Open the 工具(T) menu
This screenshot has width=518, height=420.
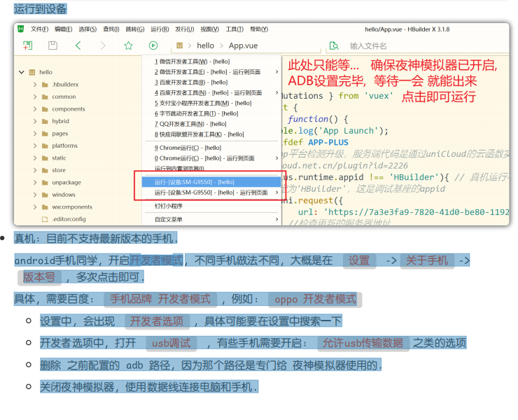[x=234, y=29]
